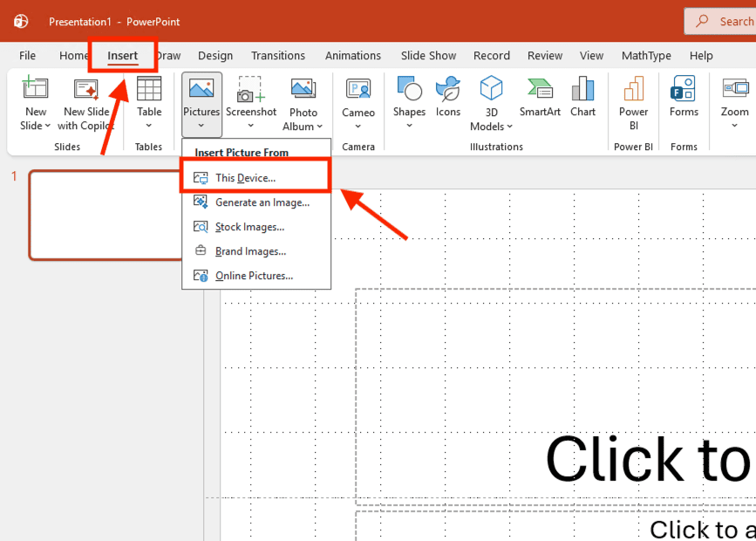Image resolution: width=756 pixels, height=541 pixels.
Task: Expand the 3D Models dropdown arrow
Action: 509,127
